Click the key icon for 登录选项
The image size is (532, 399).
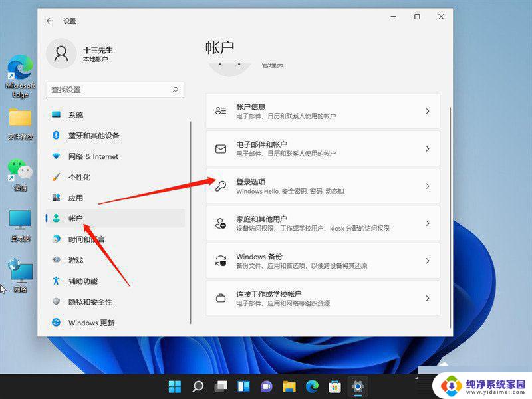click(221, 186)
